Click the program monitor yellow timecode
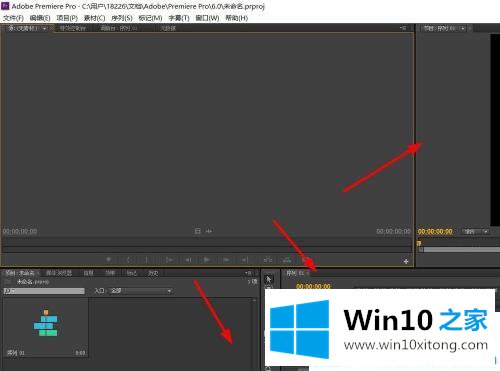 pos(435,231)
